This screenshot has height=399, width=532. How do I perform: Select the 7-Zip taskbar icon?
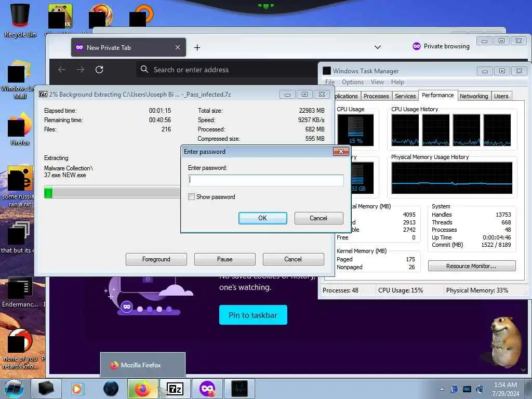(x=175, y=389)
